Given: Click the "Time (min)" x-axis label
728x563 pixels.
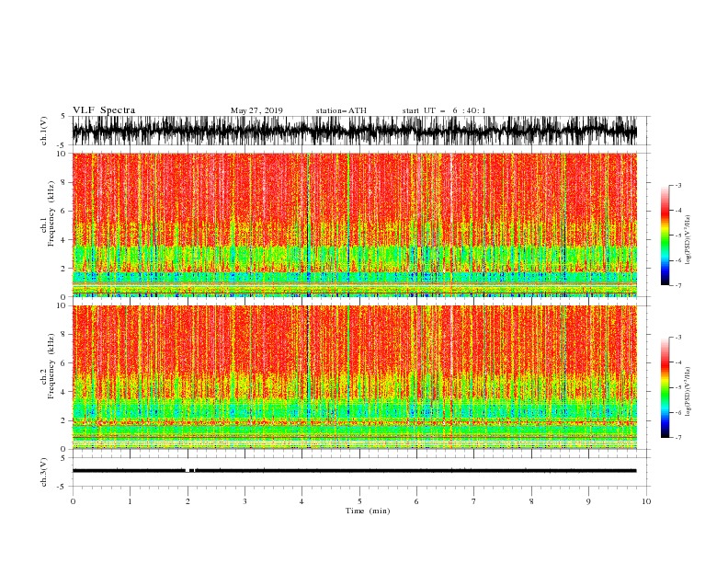Looking at the screenshot, I should (368, 511).
